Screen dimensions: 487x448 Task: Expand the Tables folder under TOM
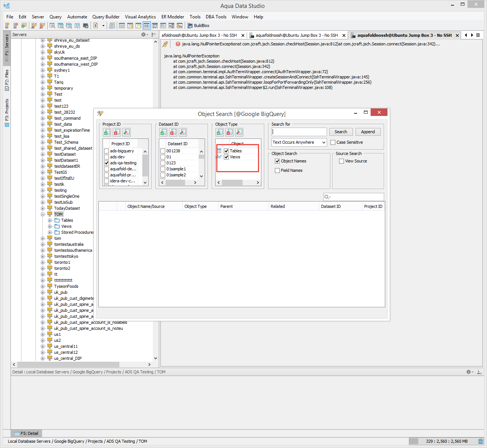tap(50, 220)
